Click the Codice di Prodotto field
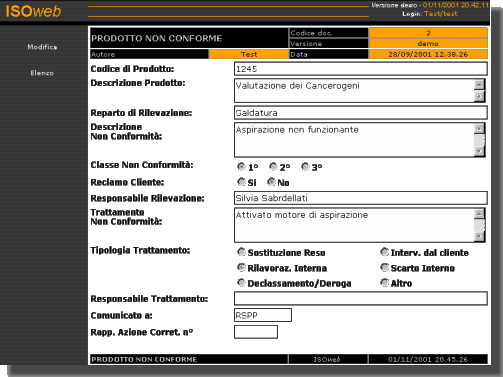 click(x=361, y=69)
